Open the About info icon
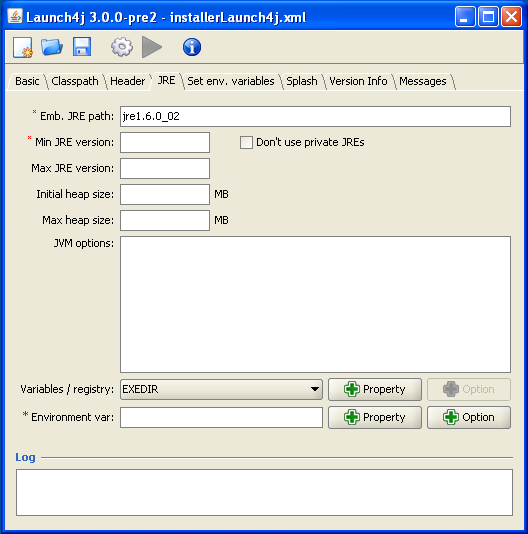528x534 pixels. (x=192, y=47)
